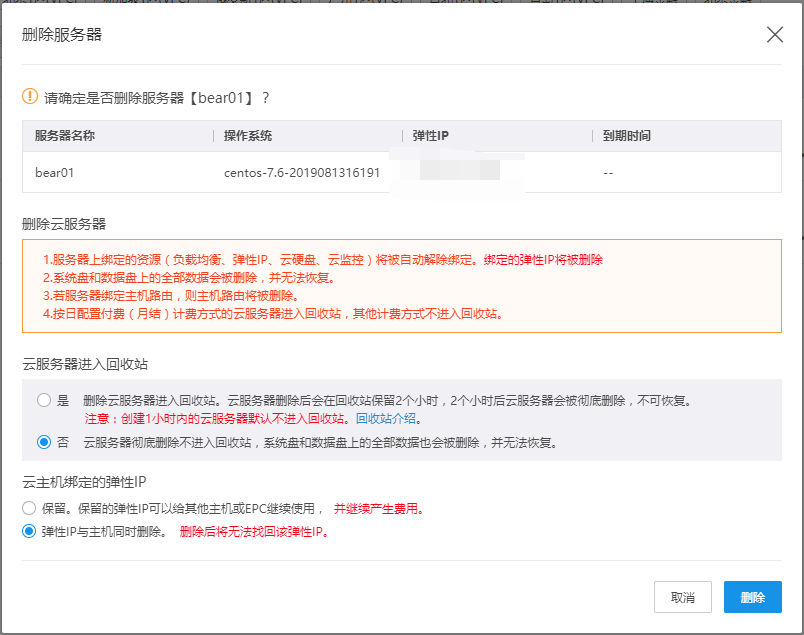
Task: Click the 删除服务器 dialog title
Action: [x=62, y=35]
